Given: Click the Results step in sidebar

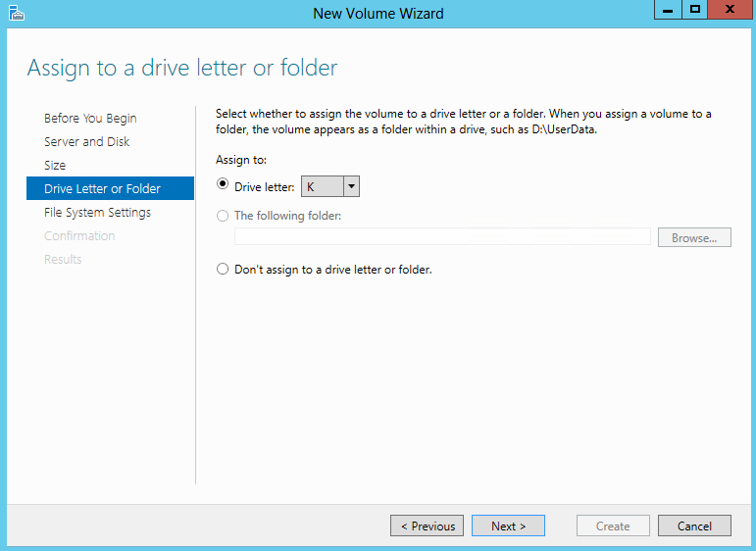Looking at the screenshot, I should point(63,260).
